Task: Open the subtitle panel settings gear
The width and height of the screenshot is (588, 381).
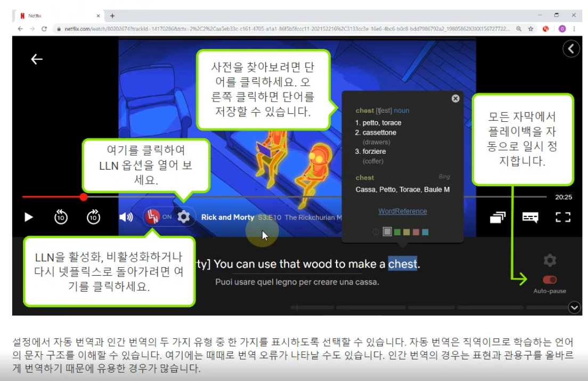Action: [x=550, y=260]
